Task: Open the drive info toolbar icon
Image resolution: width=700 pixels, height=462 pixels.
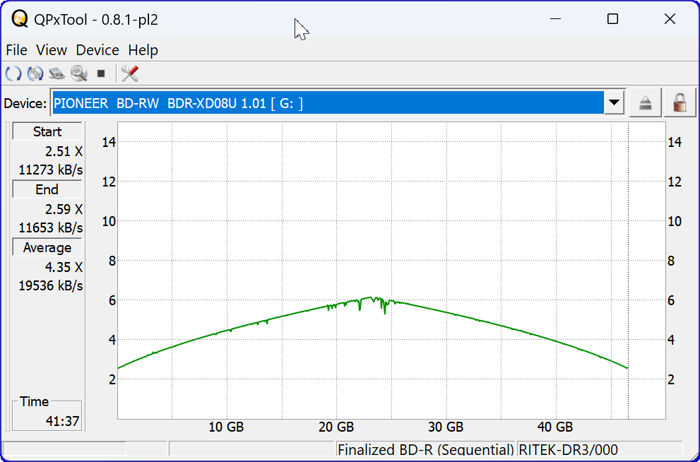Action: pos(57,74)
